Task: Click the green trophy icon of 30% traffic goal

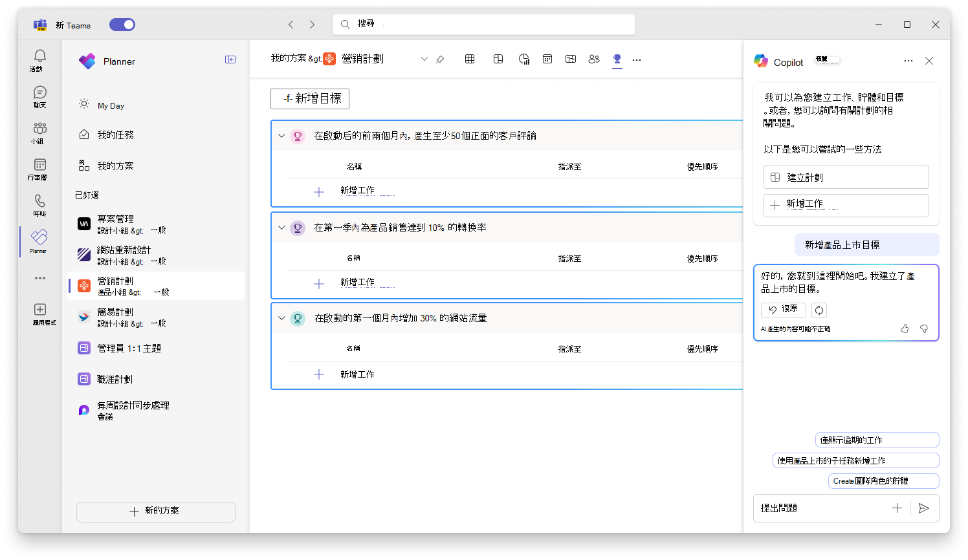Action: (298, 318)
